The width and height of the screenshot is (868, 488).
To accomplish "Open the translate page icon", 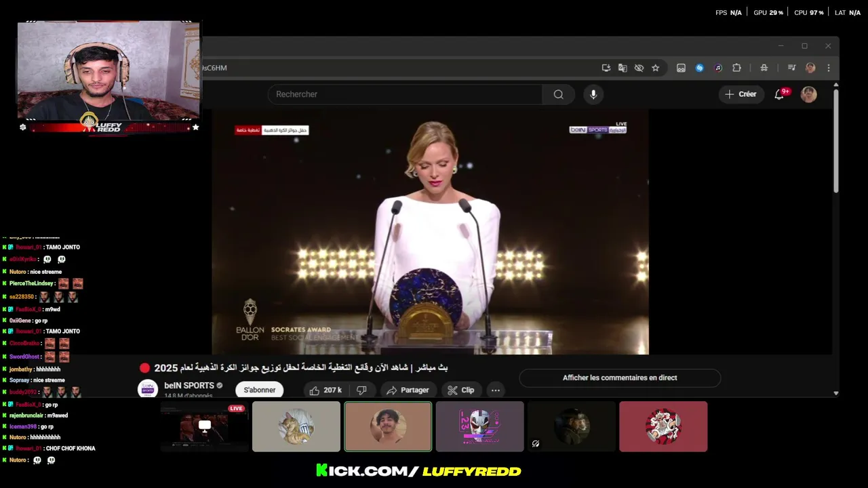I will 623,68.
